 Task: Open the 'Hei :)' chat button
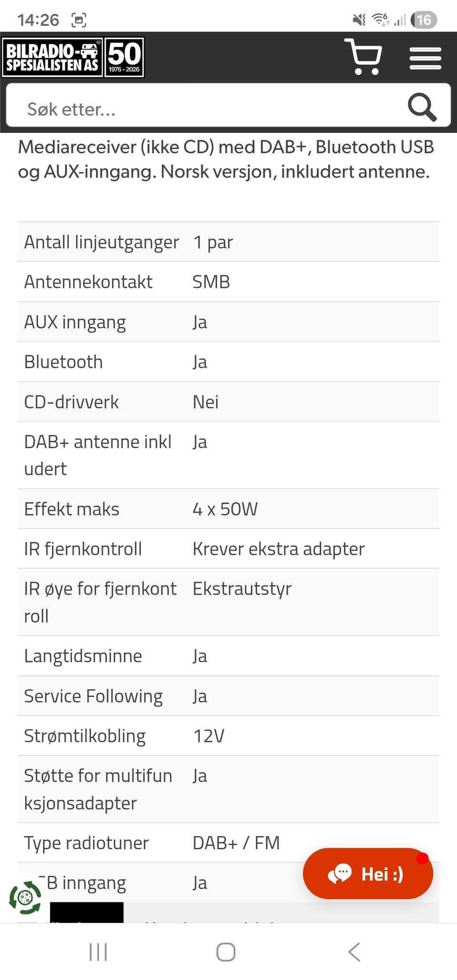(368, 873)
